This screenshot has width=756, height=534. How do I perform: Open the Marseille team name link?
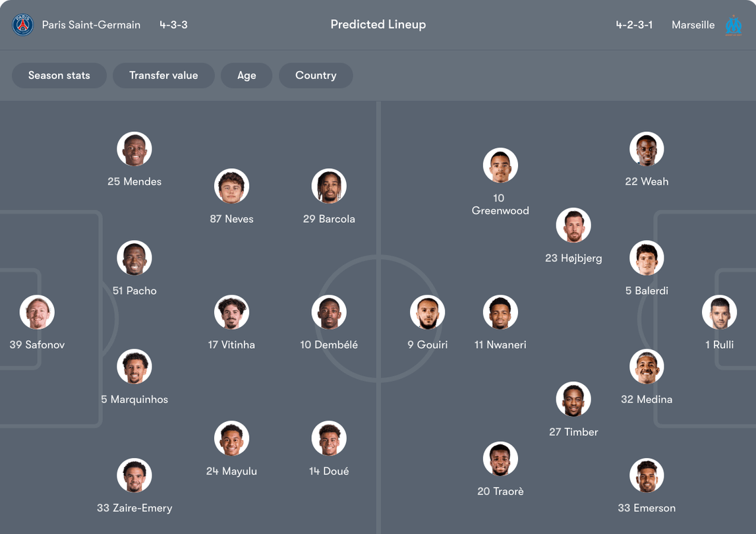pyautogui.click(x=693, y=25)
